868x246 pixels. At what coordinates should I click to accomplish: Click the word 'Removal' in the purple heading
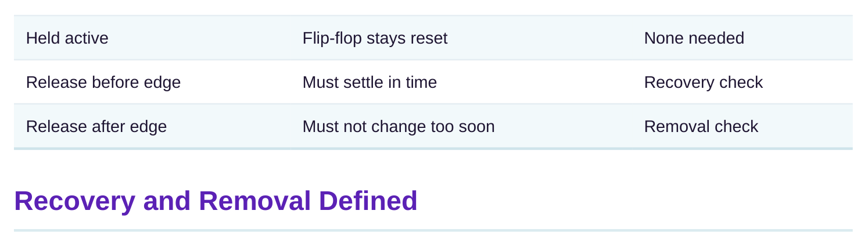point(255,201)
